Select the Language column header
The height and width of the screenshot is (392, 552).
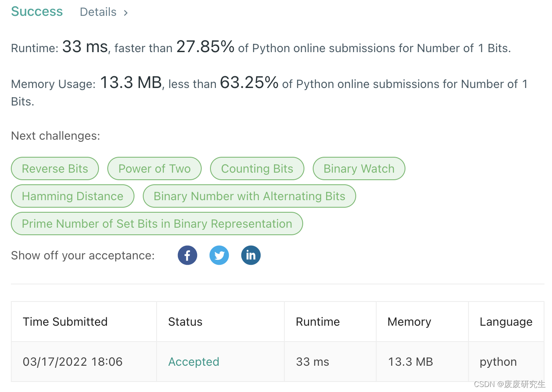coord(506,322)
